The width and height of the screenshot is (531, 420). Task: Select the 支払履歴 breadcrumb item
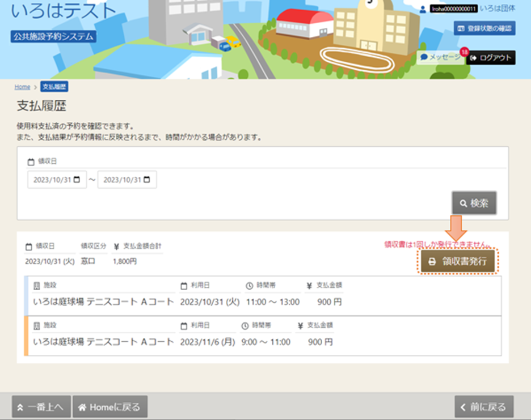(x=55, y=87)
